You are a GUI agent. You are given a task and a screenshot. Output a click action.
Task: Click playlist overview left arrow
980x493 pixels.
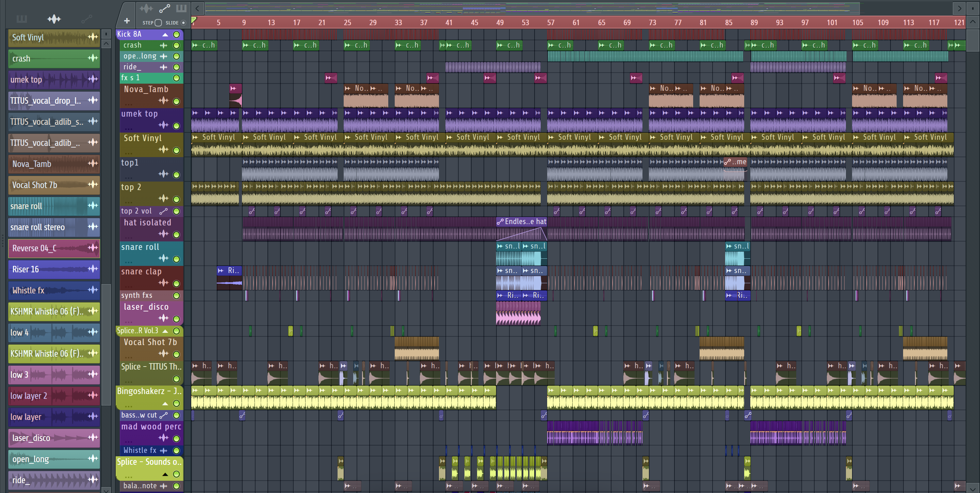click(197, 8)
